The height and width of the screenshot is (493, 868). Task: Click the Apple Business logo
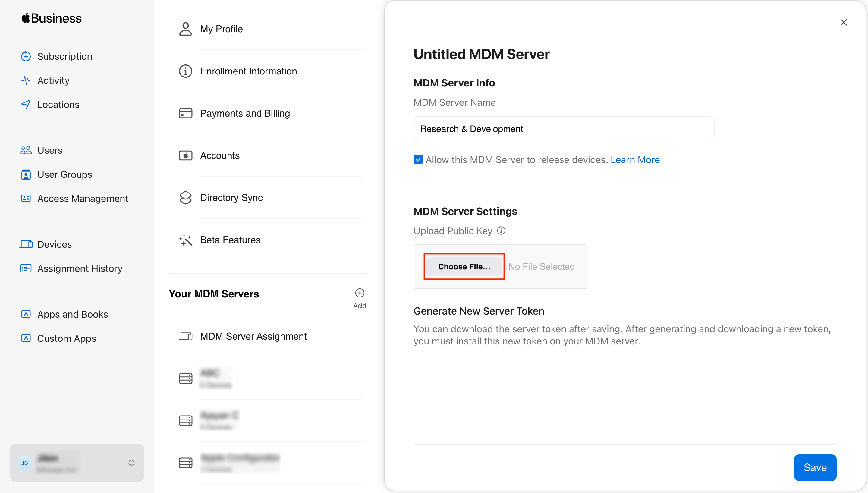[x=52, y=18]
